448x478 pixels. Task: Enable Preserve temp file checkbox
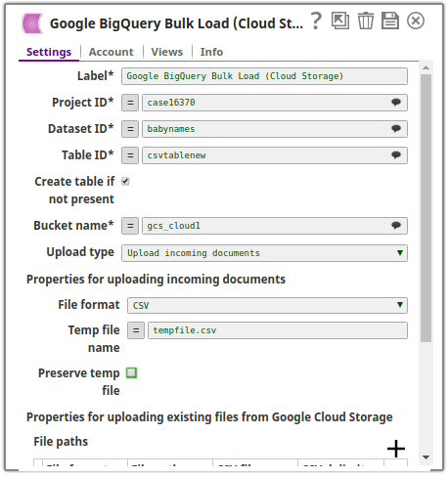132,372
